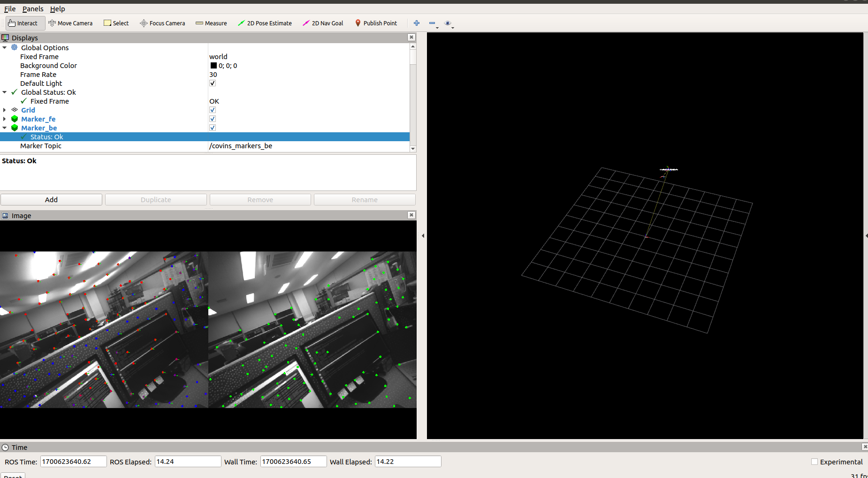This screenshot has width=868, height=478.
Task: Use the Publish Point tool
Action: 376,23
